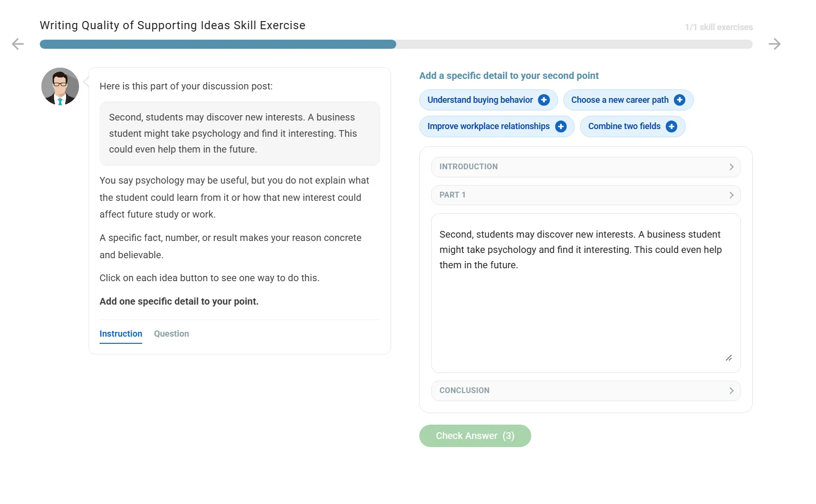The width and height of the screenshot is (816, 504).
Task: Click plus icon on Combine two fields
Action: coord(671,126)
